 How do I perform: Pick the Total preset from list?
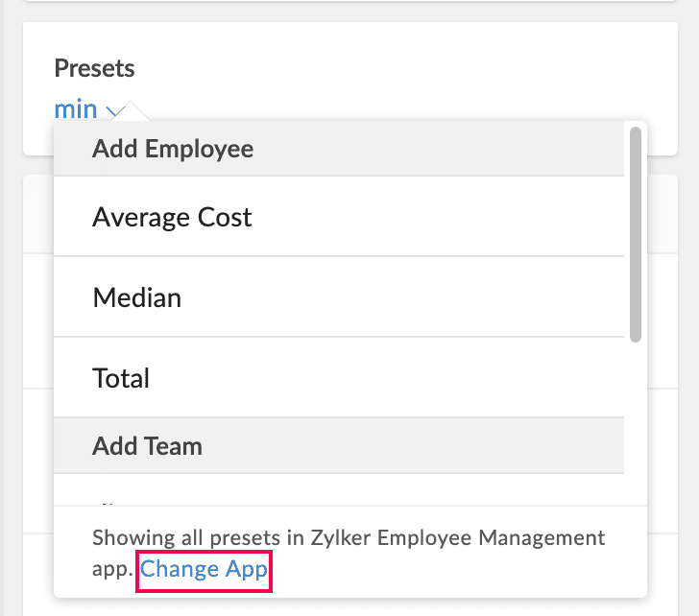121,378
